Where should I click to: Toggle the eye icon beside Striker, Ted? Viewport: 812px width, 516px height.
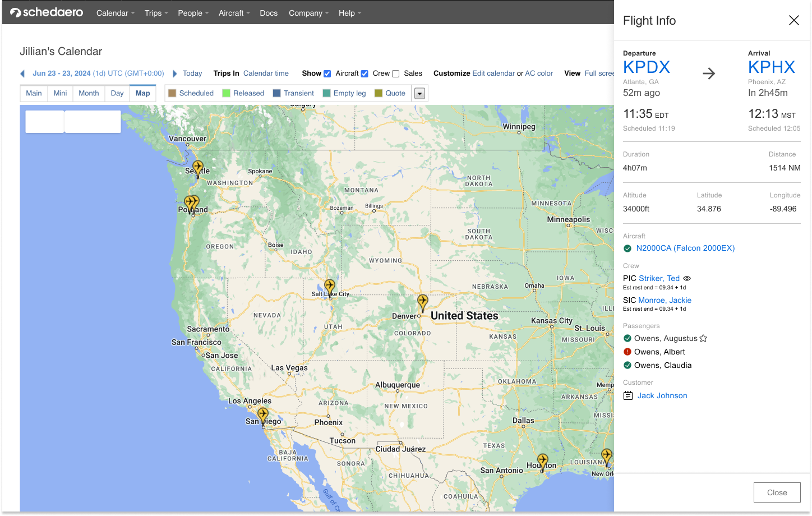coord(687,278)
